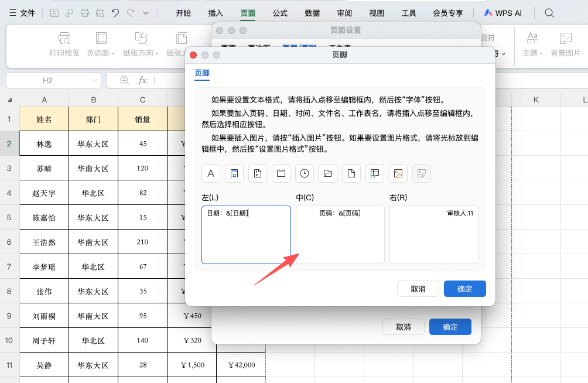The image size is (588, 383).
Task: Insert file name using blank page icon
Action: coord(351,173)
